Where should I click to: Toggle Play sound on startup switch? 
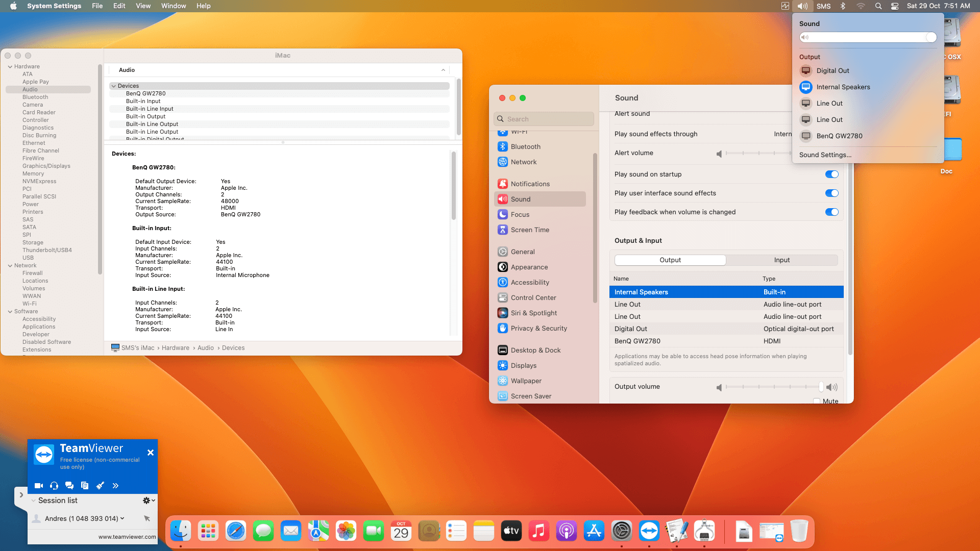click(831, 174)
